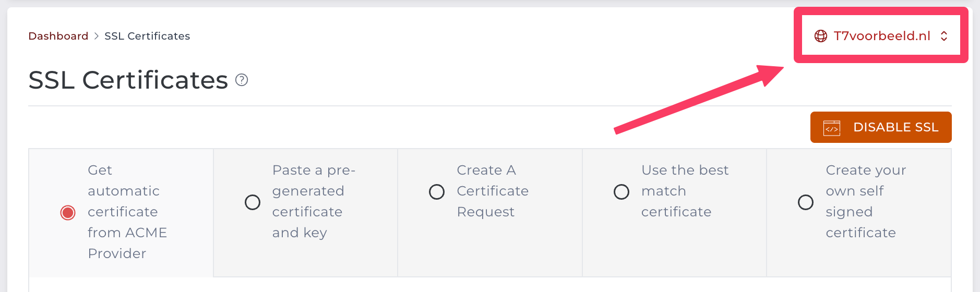The height and width of the screenshot is (292, 980).
Task: Open the T7voorbeeld.nl domain selector
Action: pyautogui.click(x=881, y=36)
